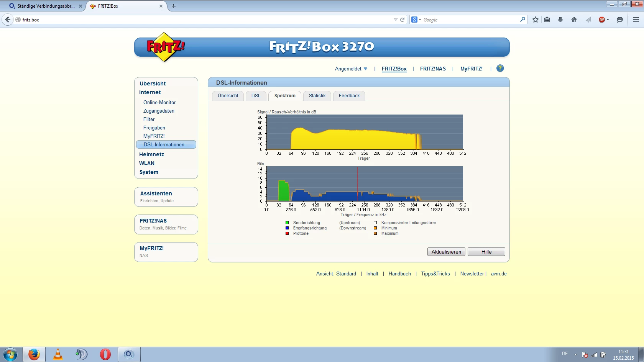Open the FRITZ!NAS link in top navigation
The image size is (644, 362).
(x=433, y=69)
